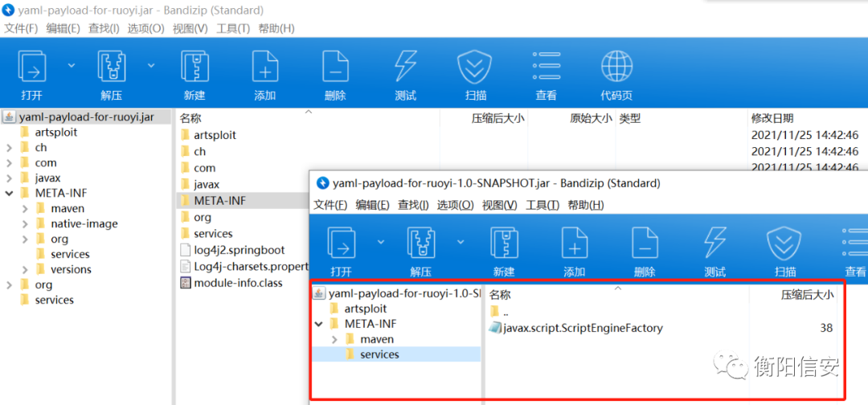This screenshot has height=405, width=868.
Task: Click Delete (删除) icon in back window toolbar
Action: (335, 67)
